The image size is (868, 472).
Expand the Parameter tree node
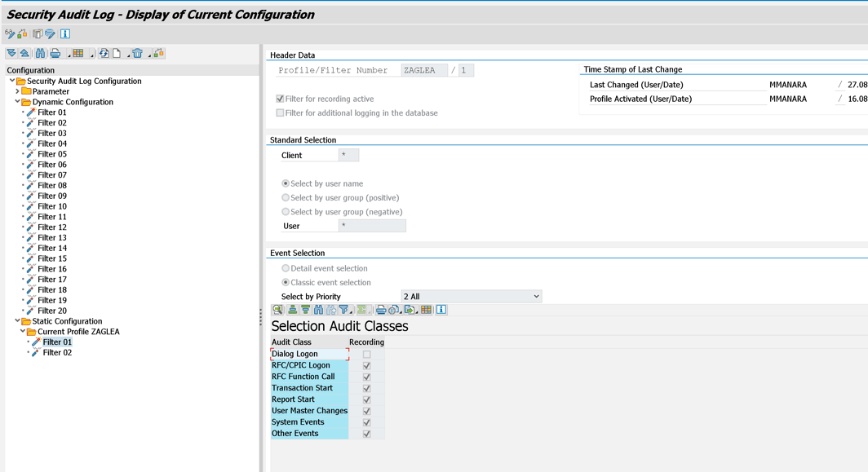pyautogui.click(x=16, y=90)
